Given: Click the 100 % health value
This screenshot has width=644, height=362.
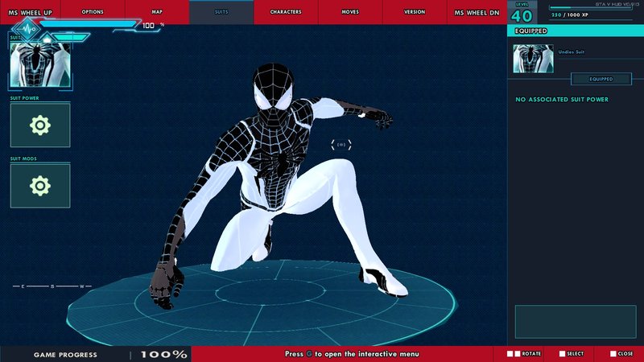Looking at the screenshot, I should pyautogui.click(x=153, y=26).
